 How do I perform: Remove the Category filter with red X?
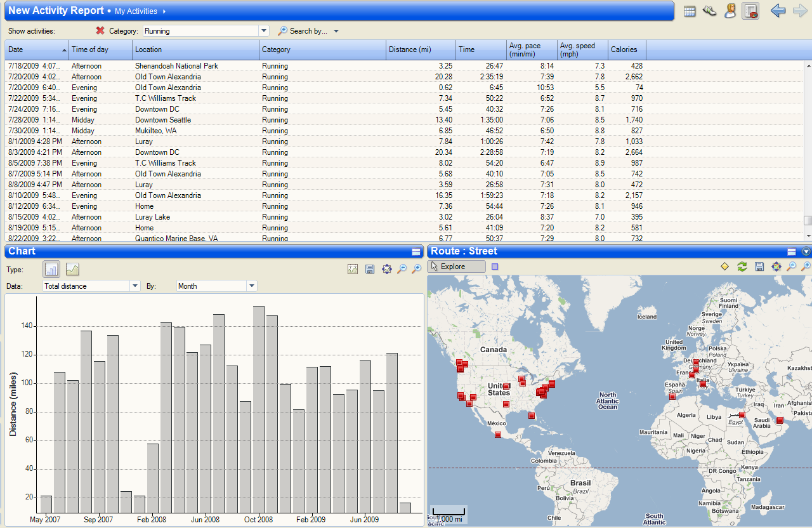100,30
